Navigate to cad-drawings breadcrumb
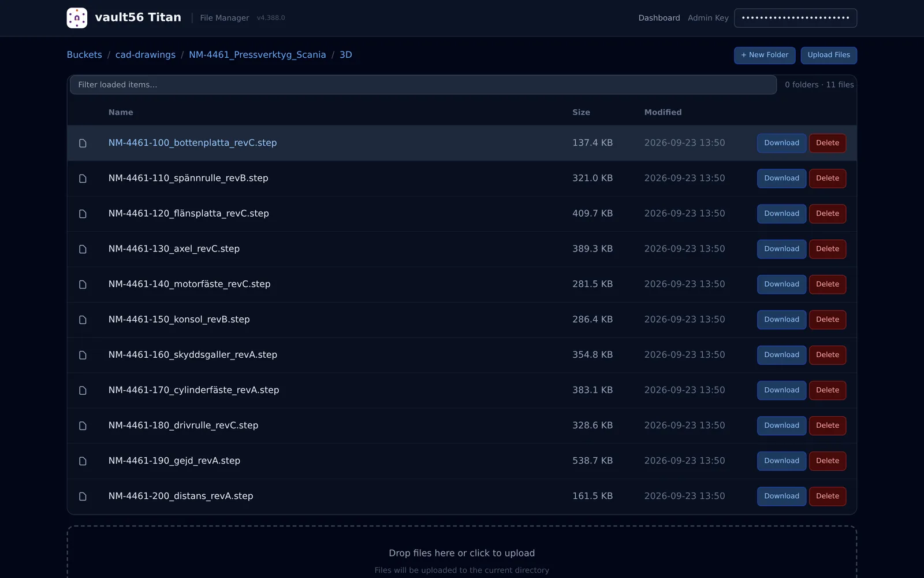 [x=146, y=54]
